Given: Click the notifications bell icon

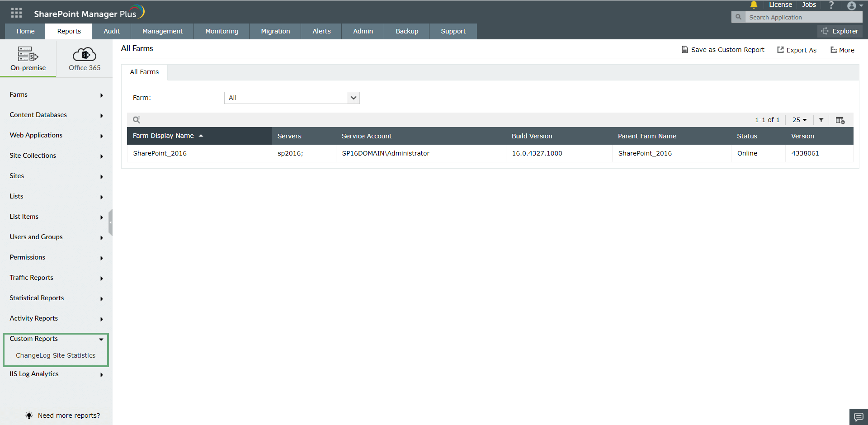Looking at the screenshot, I should pyautogui.click(x=754, y=5).
